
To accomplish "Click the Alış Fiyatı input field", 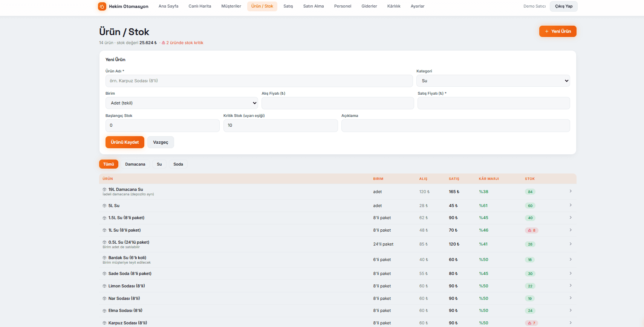I will pyautogui.click(x=338, y=103).
